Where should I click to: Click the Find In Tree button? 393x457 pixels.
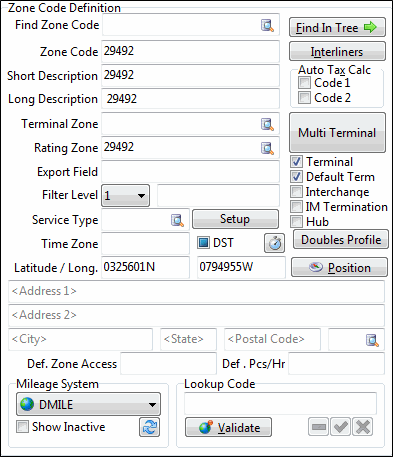tap(337, 27)
